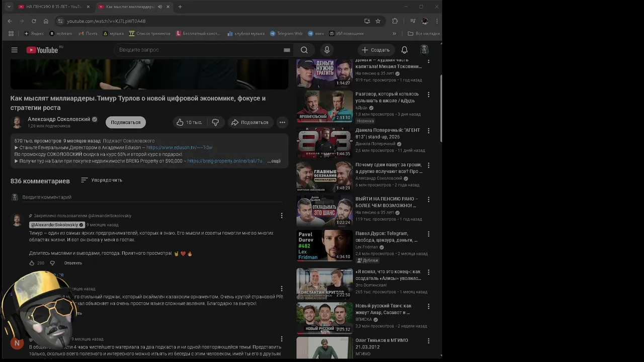Open the Создать create menu
This screenshot has width=644, height=362.
pos(375,50)
